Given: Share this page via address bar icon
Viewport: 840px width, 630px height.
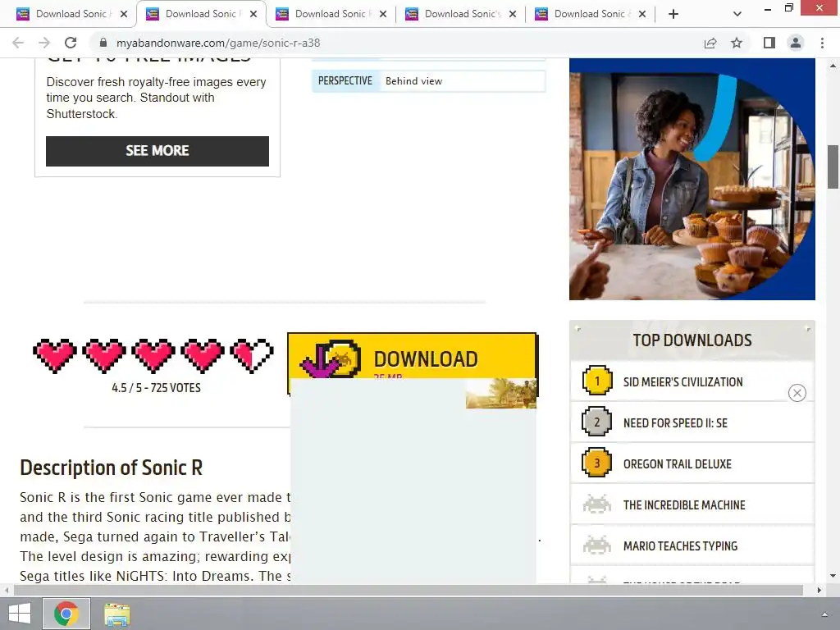Looking at the screenshot, I should pos(710,43).
